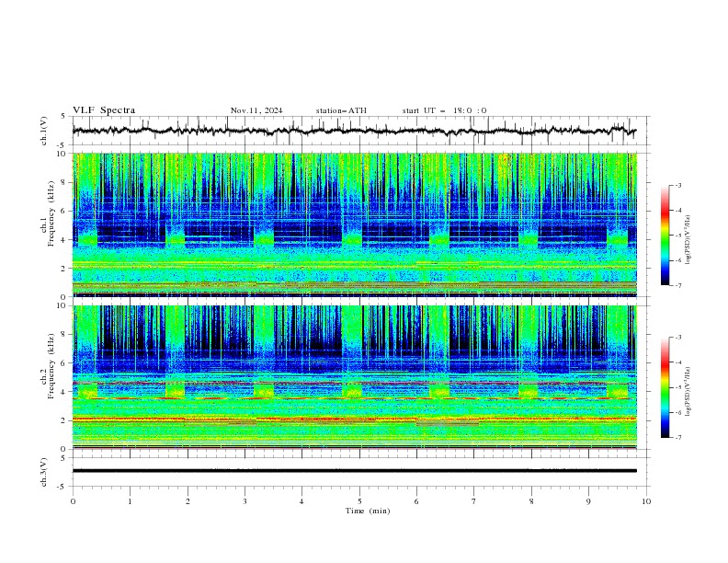Click the "start UT = 18:0 :0" label
This screenshot has width=728, height=563.
[444, 110]
